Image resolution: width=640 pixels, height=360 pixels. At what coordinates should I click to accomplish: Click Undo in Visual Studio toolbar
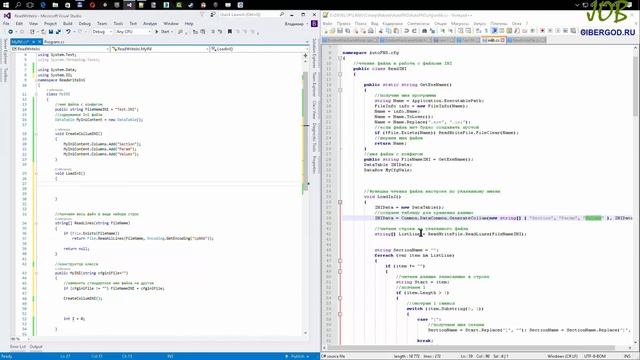pos(68,31)
